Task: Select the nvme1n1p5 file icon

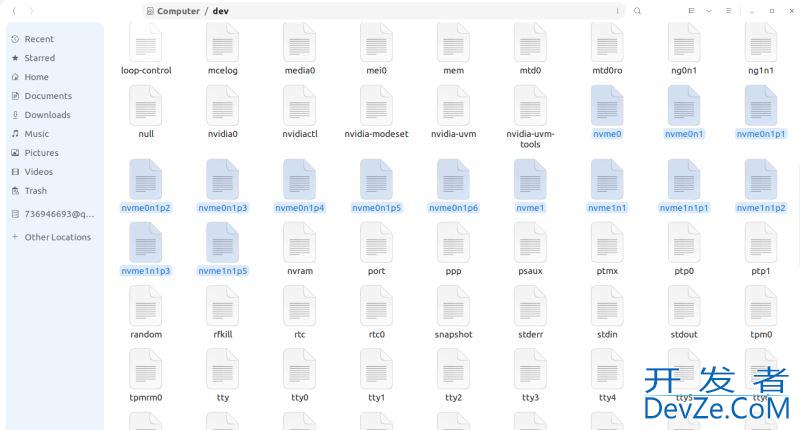Action: (223, 243)
